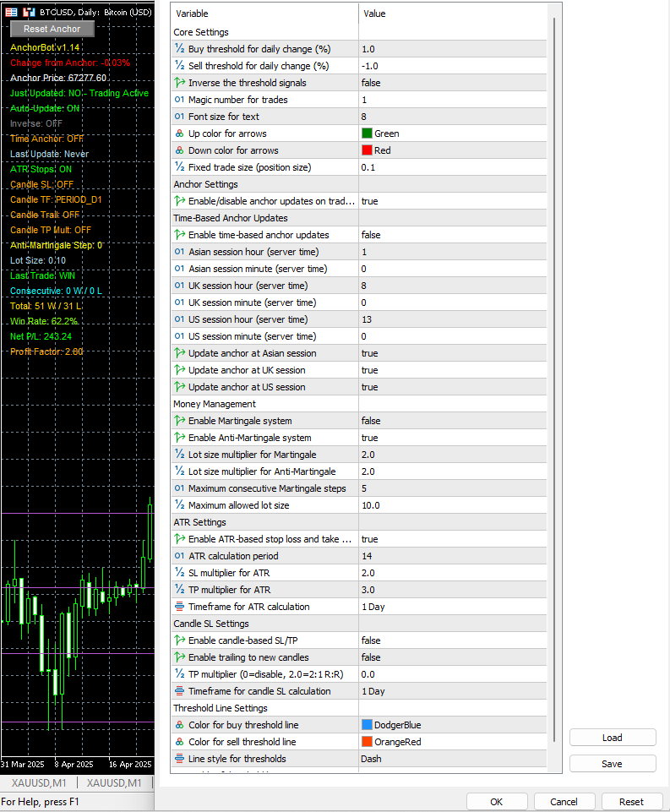Click the Reset button in dialog
This screenshot has width=670, height=812.
coord(632,802)
